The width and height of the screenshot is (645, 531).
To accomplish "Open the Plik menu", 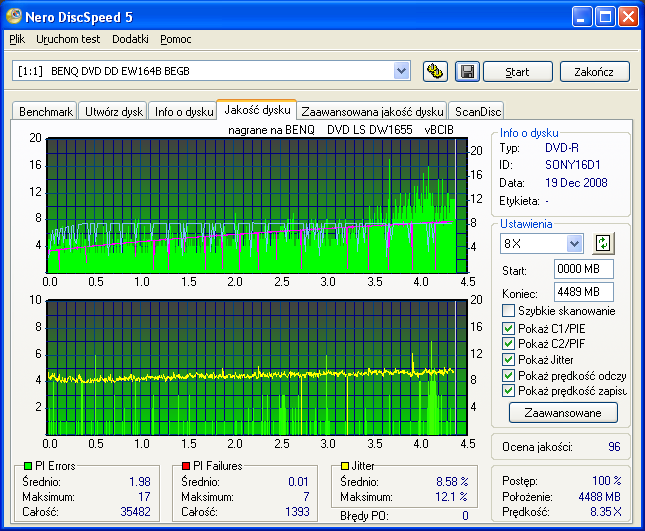I will (x=17, y=39).
